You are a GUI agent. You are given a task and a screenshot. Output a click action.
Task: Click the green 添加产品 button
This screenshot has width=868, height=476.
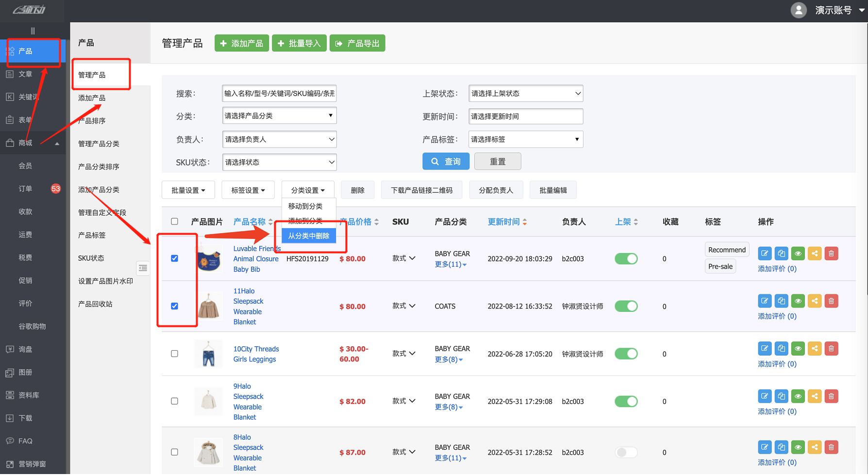point(242,43)
